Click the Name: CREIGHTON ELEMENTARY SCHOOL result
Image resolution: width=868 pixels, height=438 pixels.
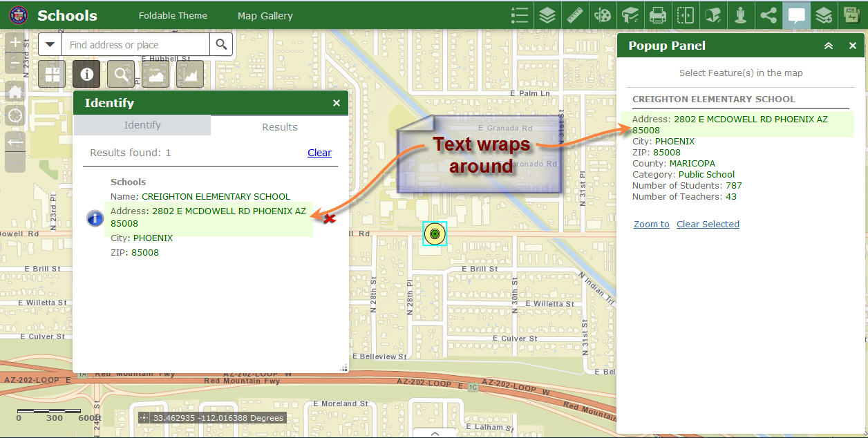pos(200,197)
